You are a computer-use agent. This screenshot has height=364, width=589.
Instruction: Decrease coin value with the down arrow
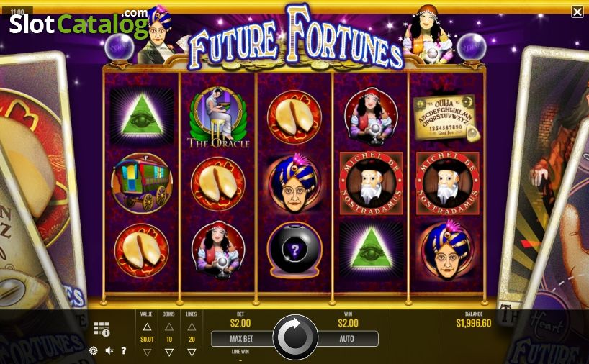tap(147, 352)
